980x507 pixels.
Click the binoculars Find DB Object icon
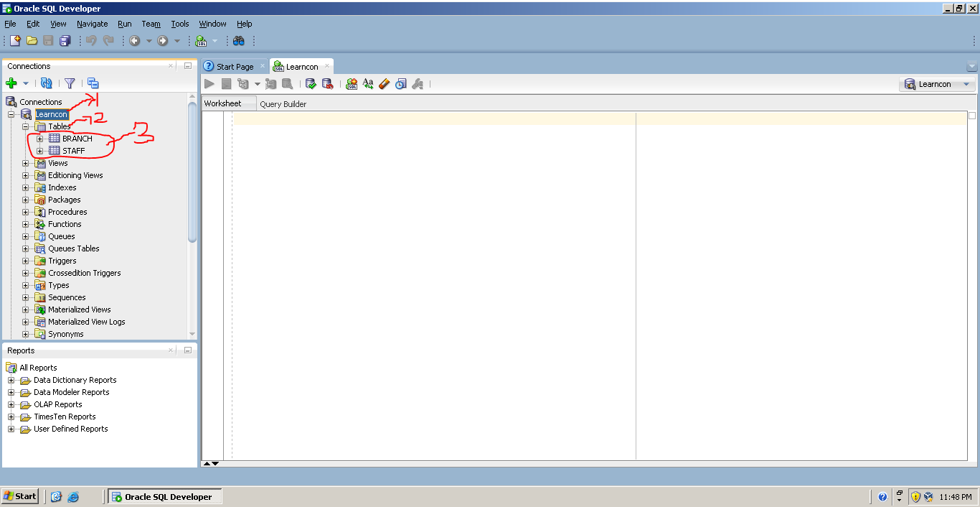[x=239, y=41]
